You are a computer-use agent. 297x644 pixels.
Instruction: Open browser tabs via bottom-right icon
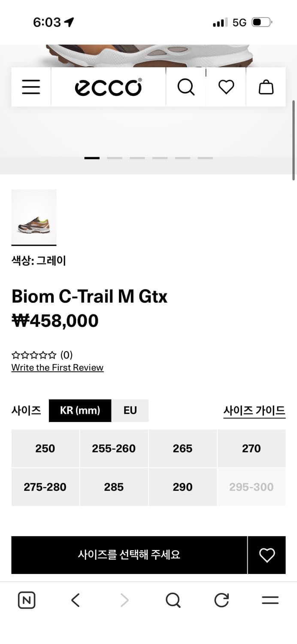[270, 600]
